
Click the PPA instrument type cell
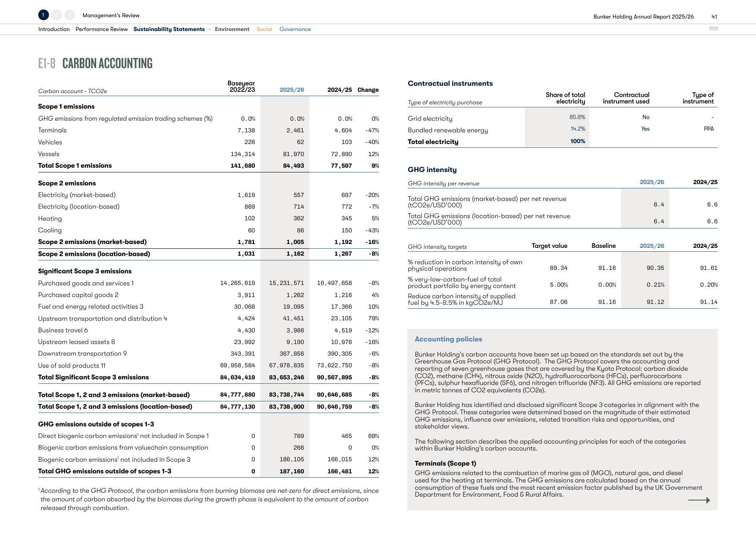click(x=709, y=128)
